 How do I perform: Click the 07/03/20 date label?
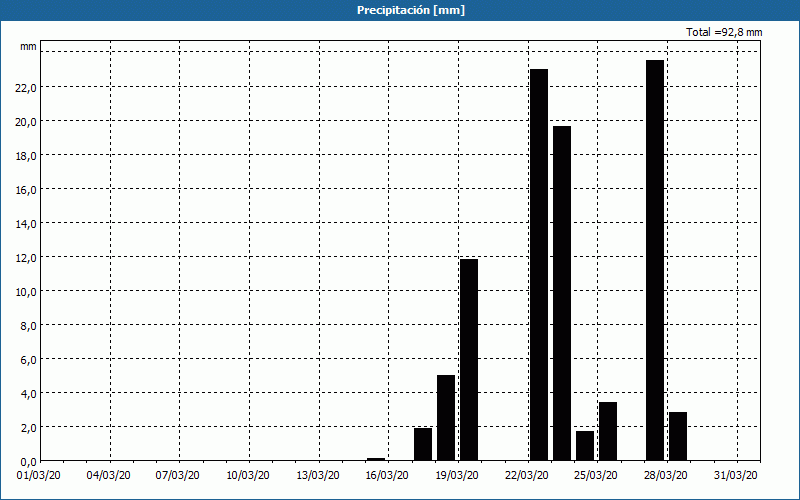tap(178, 476)
